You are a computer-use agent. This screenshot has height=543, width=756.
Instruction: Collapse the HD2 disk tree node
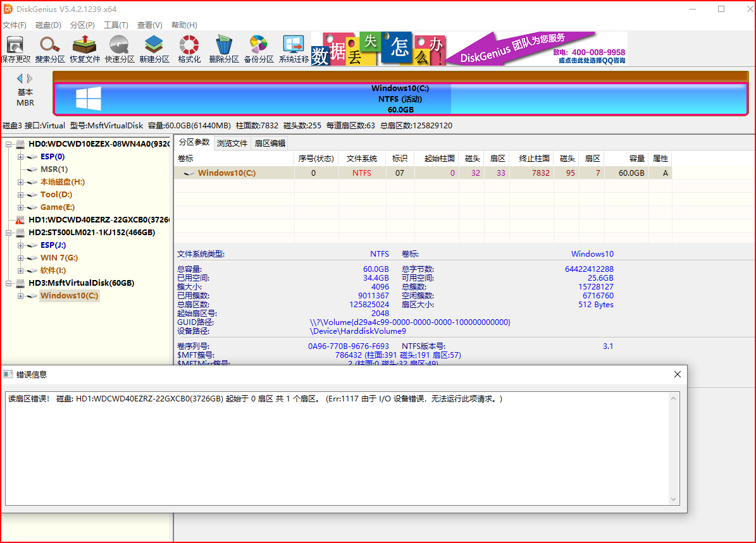click(x=8, y=233)
